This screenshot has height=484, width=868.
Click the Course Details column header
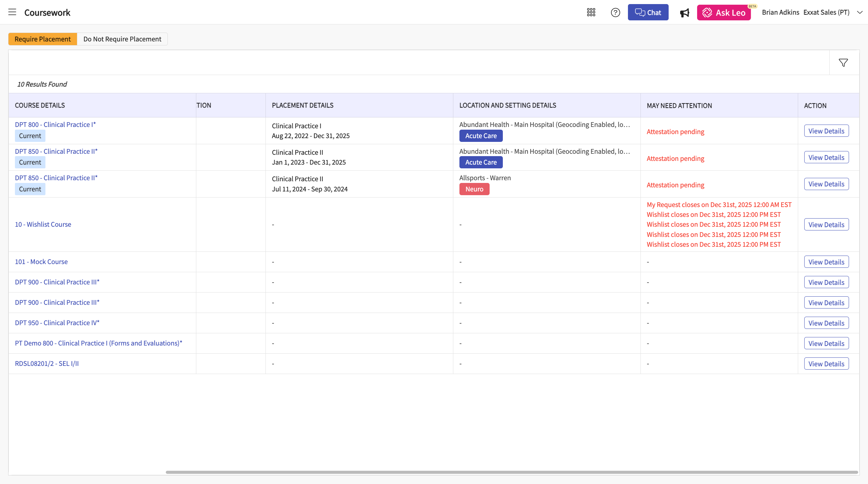point(40,105)
